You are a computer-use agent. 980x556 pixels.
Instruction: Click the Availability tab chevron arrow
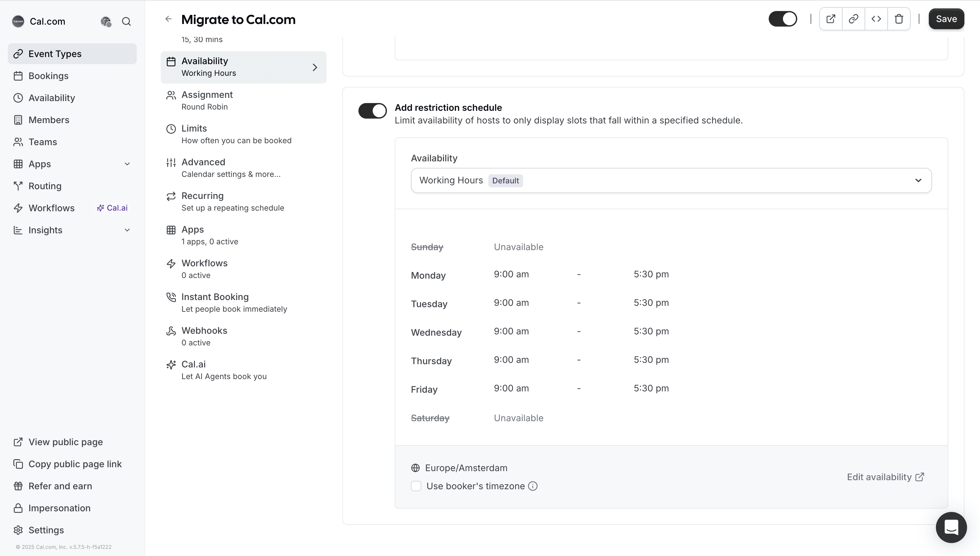(x=315, y=68)
